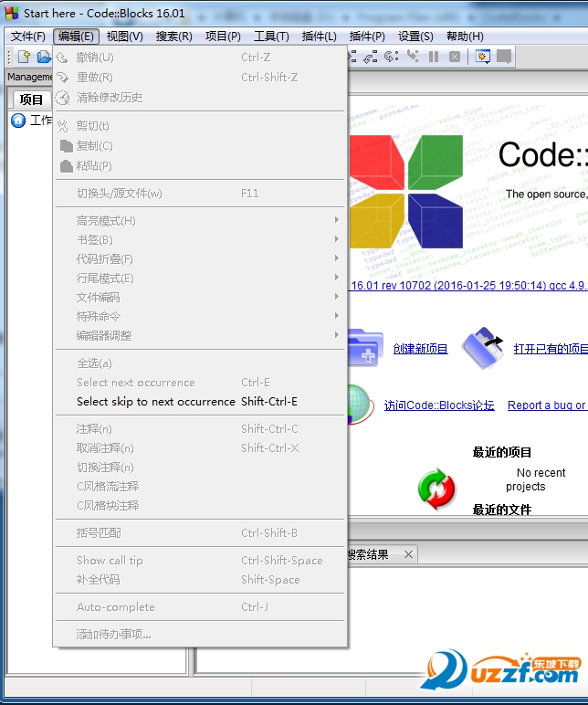588x705 pixels.
Task: Click 注释(n) comment menu entry
Action: [x=200, y=429]
